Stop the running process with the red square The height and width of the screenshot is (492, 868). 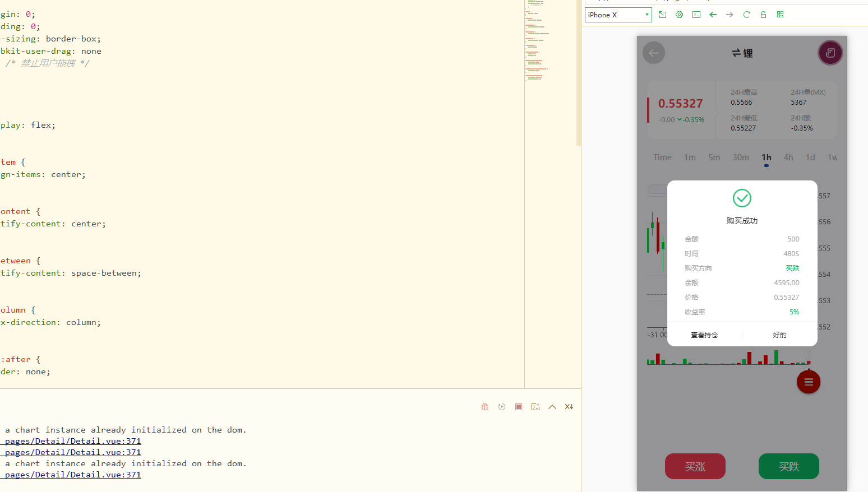click(x=519, y=407)
